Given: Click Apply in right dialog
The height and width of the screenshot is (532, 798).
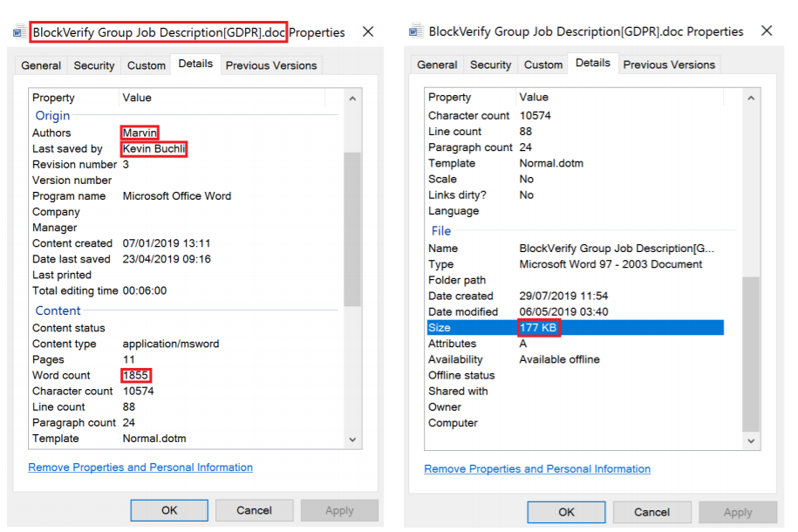Looking at the screenshot, I should coord(738,512).
